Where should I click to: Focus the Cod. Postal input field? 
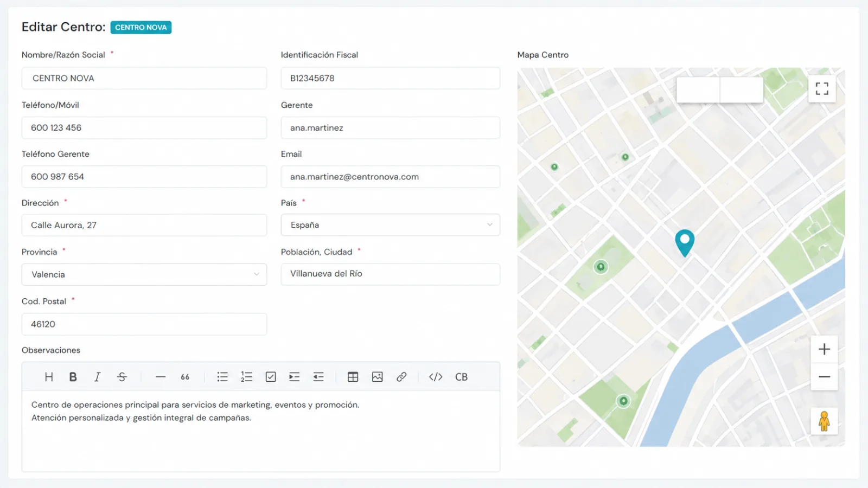144,324
